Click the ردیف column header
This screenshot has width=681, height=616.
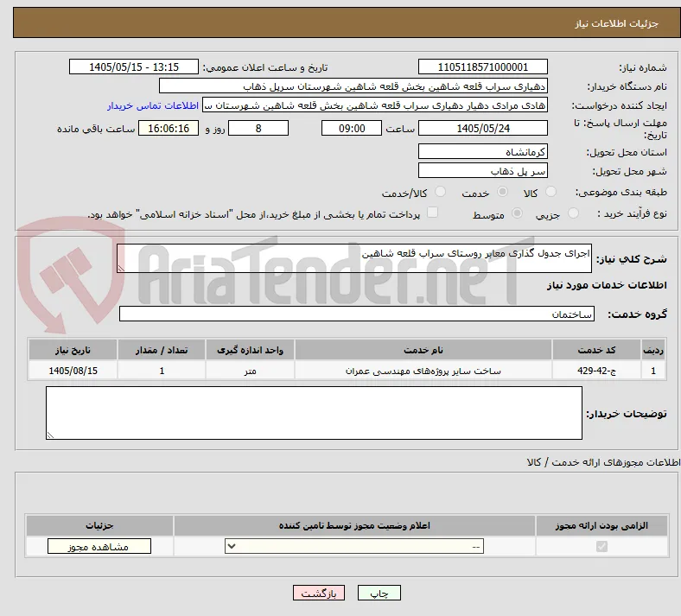(x=653, y=350)
